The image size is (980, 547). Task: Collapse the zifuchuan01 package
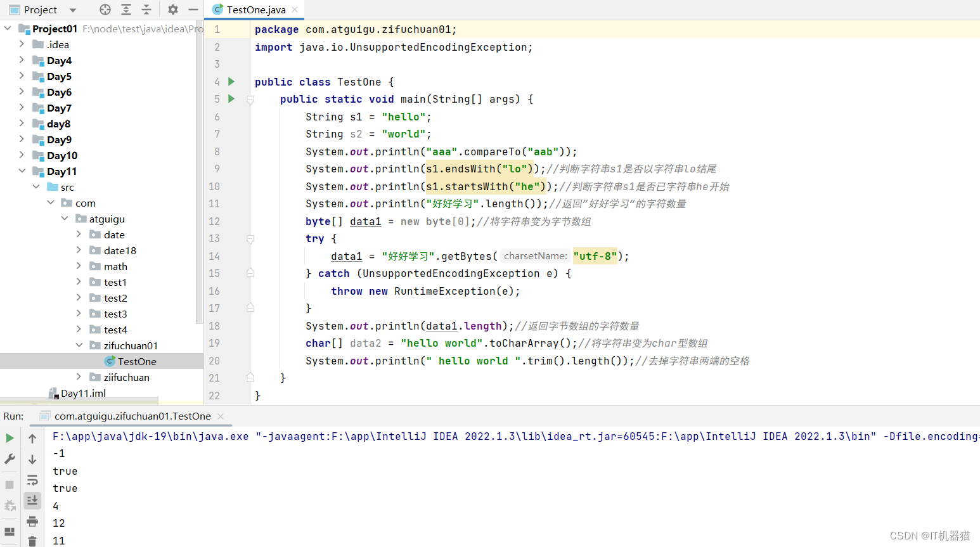point(79,345)
